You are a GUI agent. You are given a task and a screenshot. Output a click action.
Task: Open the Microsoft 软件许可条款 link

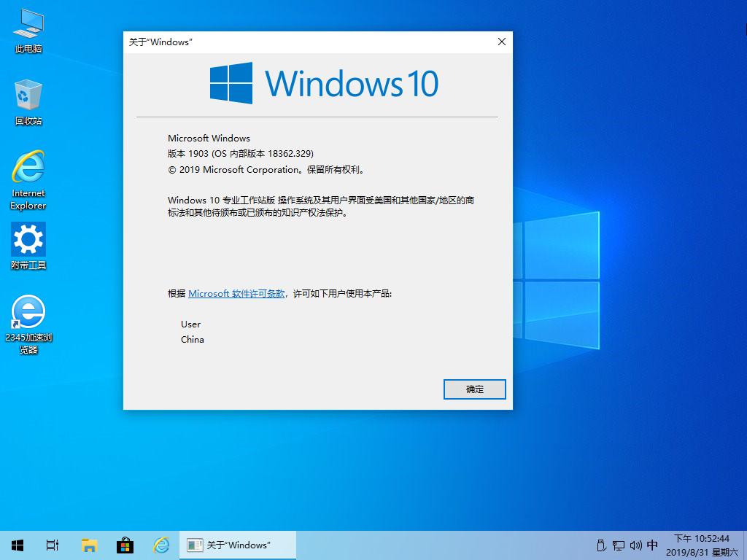pos(236,294)
